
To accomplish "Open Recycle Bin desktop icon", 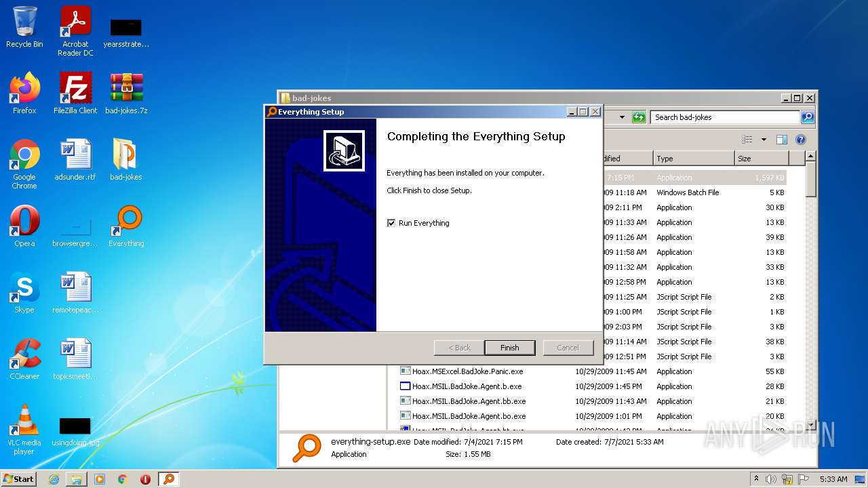I will point(24,28).
